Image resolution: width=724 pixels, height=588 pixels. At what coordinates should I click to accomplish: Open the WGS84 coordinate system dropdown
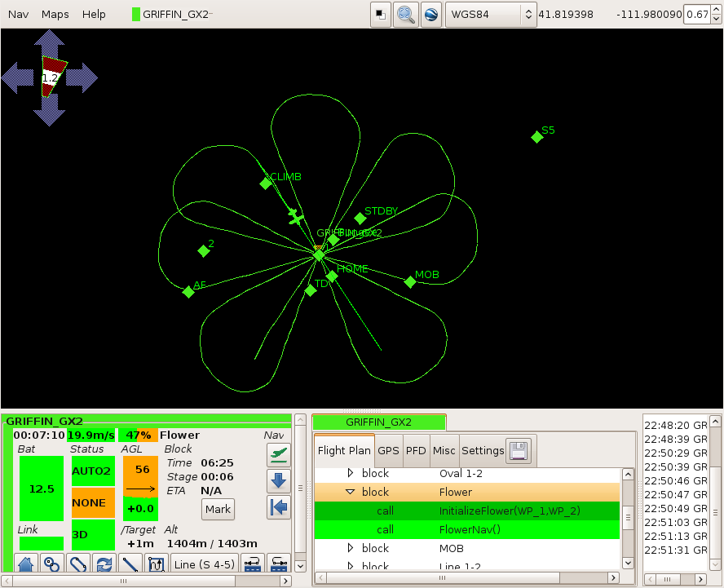[x=490, y=15]
